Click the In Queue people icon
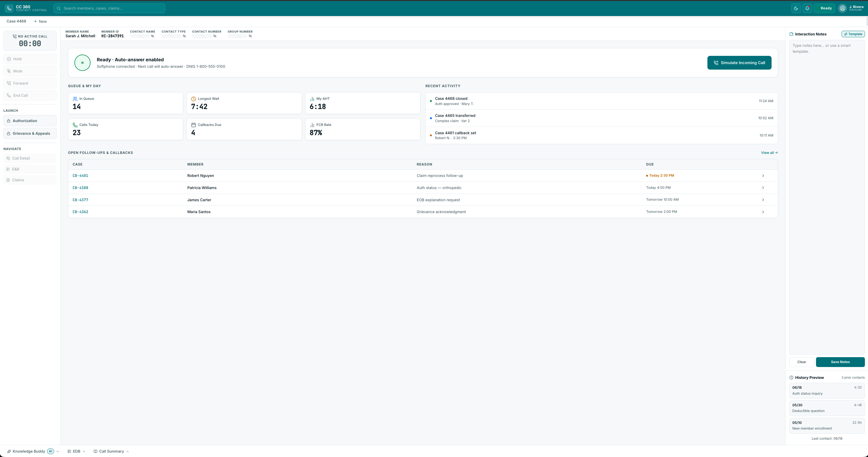Image resolution: width=868 pixels, height=457 pixels. 75,99
